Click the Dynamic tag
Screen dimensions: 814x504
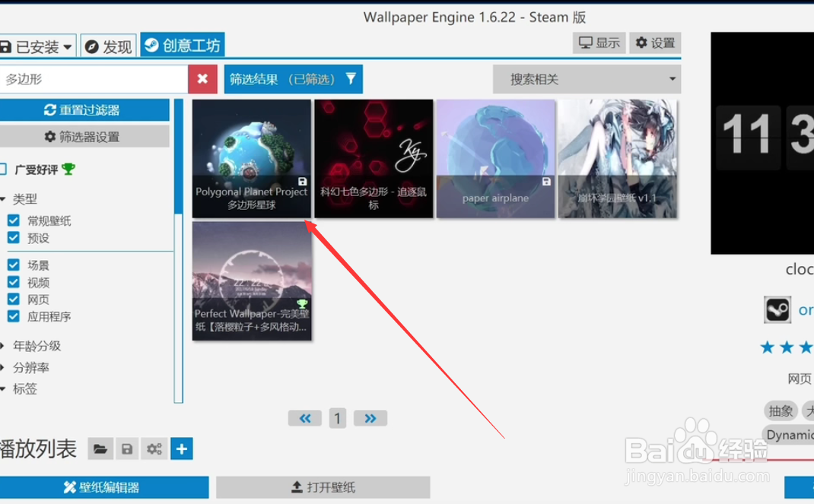[x=788, y=435]
